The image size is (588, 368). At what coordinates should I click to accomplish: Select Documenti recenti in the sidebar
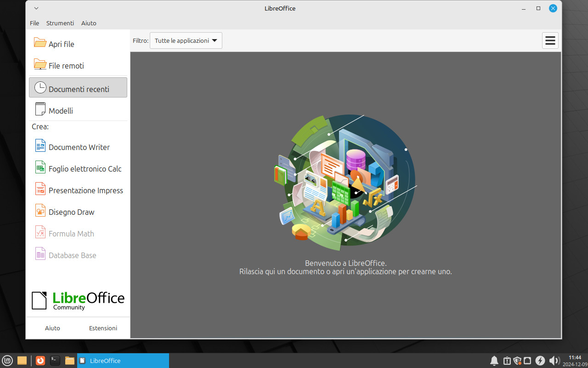click(x=78, y=88)
